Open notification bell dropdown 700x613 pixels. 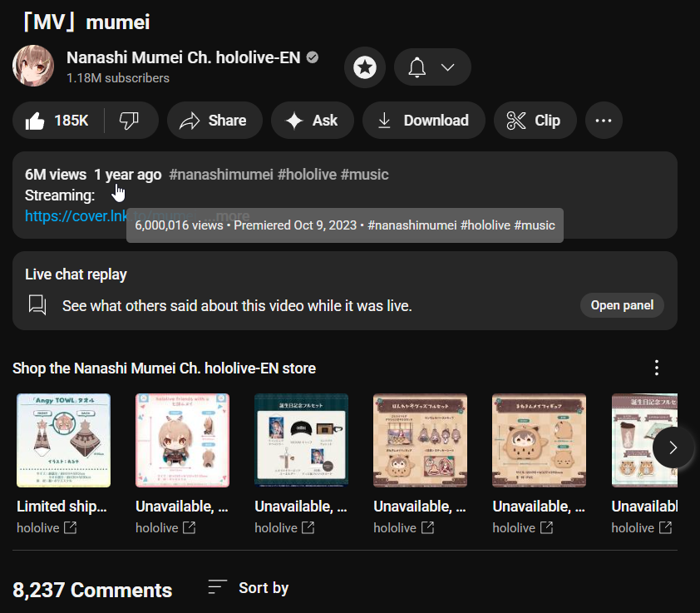pos(432,67)
